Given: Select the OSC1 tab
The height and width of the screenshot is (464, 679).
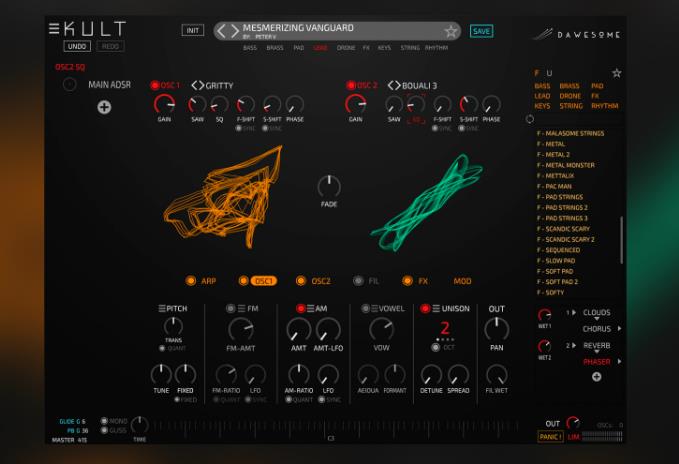Looking at the screenshot, I should 263,281.
